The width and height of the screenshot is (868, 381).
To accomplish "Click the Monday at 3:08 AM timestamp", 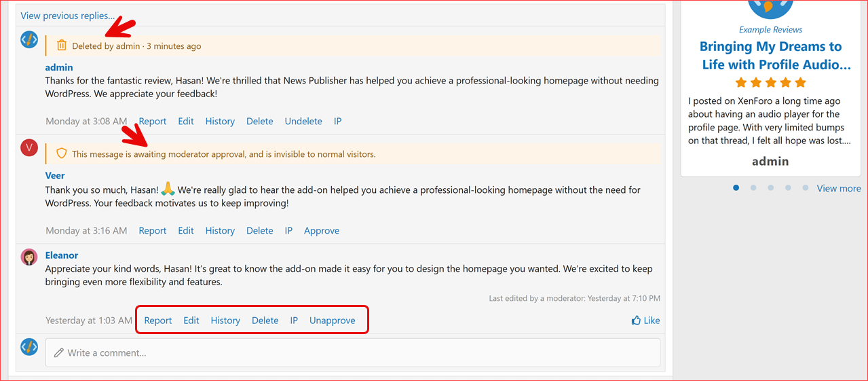I will 86,121.
